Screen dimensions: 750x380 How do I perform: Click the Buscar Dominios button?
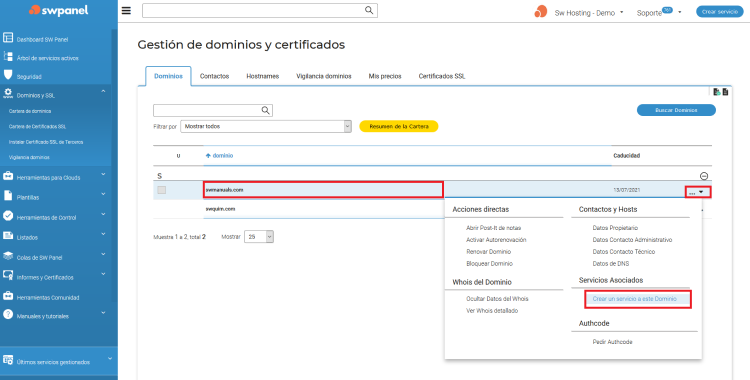point(676,110)
